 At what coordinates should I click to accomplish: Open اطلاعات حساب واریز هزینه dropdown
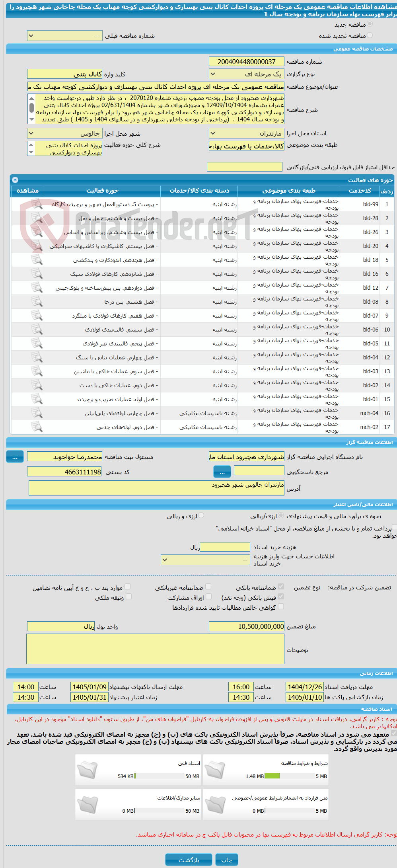point(205,560)
